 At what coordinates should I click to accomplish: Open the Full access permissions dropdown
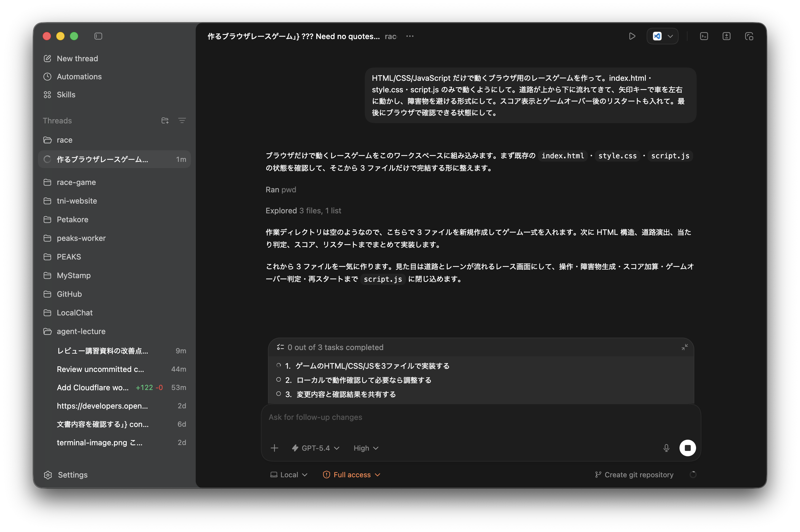(351, 475)
